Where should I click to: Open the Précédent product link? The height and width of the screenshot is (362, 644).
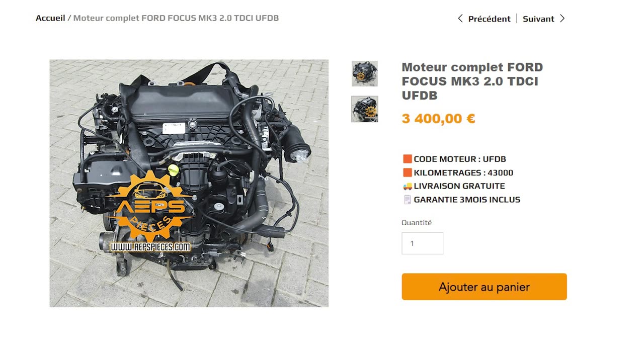tap(489, 19)
